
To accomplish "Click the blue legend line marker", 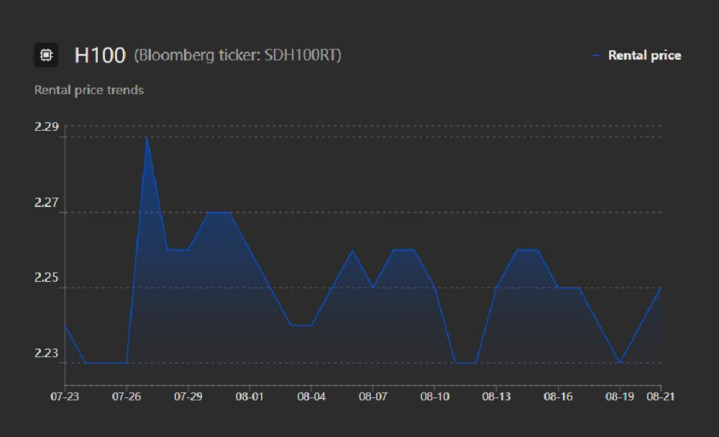I will [x=596, y=55].
